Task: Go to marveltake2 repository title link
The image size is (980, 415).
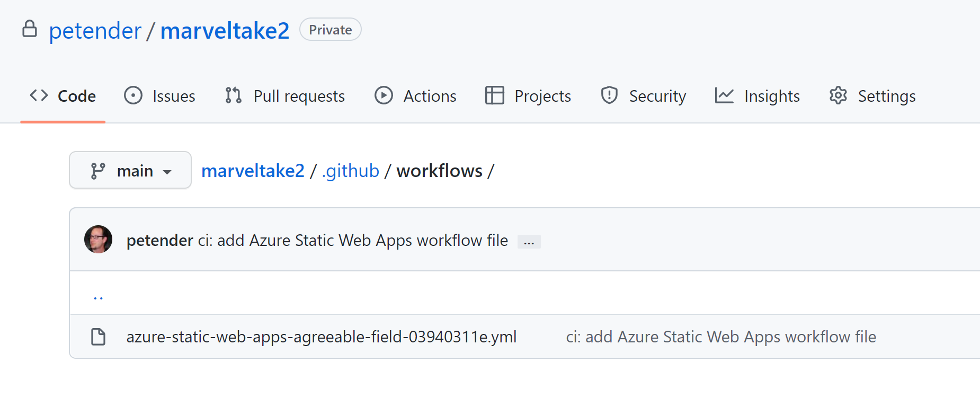Action: [x=225, y=31]
